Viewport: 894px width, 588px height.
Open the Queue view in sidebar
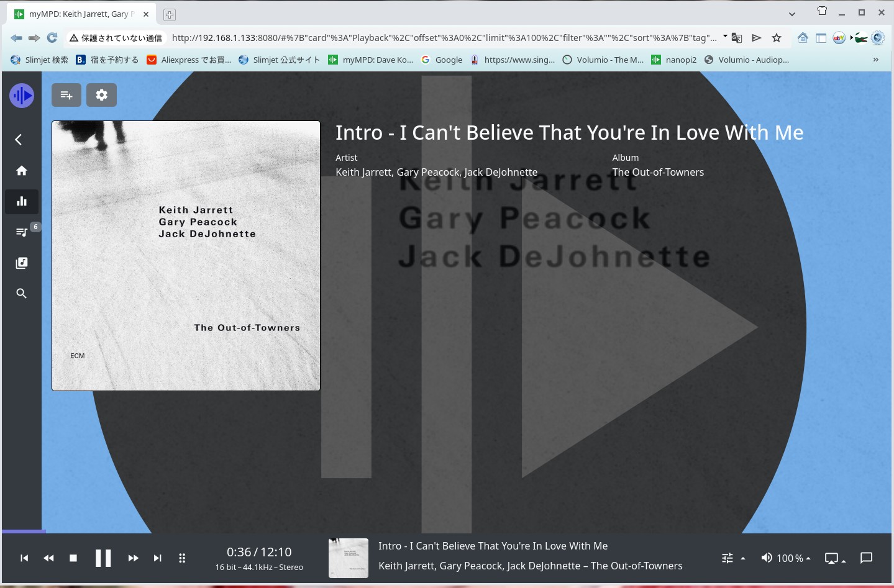tap(22, 232)
